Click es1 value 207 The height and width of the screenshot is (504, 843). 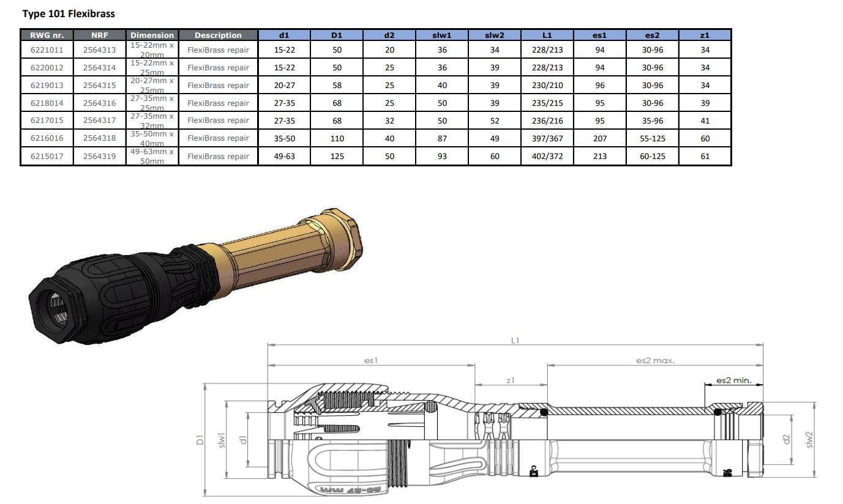click(600, 139)
